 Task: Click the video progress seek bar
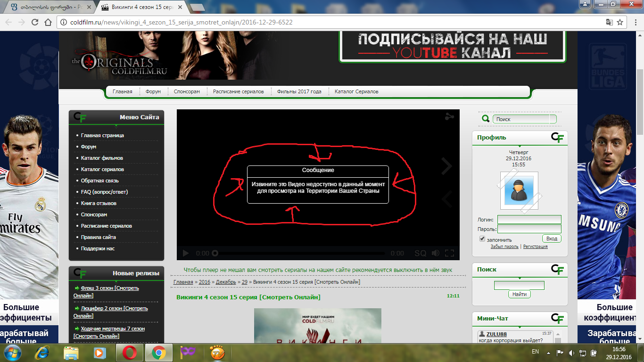(300, 253)
